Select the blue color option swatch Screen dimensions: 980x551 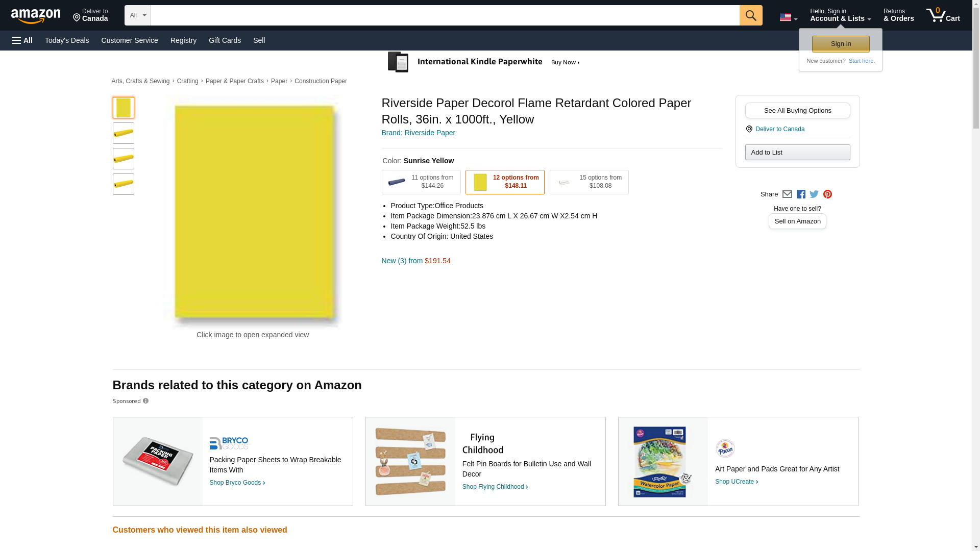click(x=421, y=182)
